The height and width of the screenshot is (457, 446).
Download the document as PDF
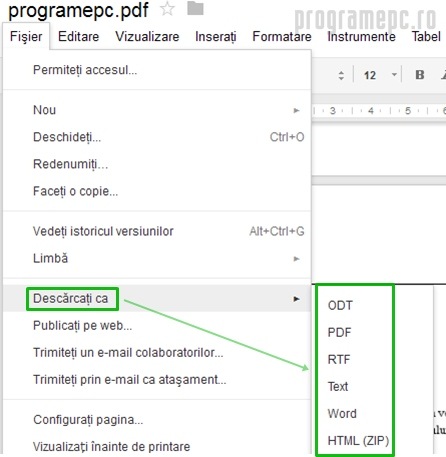[x=339, y=332]
